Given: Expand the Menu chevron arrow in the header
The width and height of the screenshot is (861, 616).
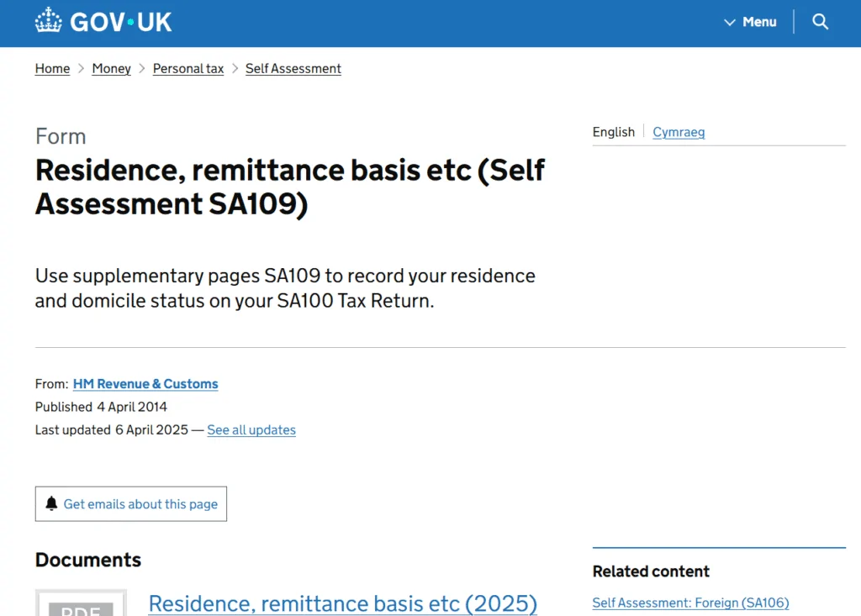Looking at the screenshot, I should pyautogui.click(x=730, y=23).
